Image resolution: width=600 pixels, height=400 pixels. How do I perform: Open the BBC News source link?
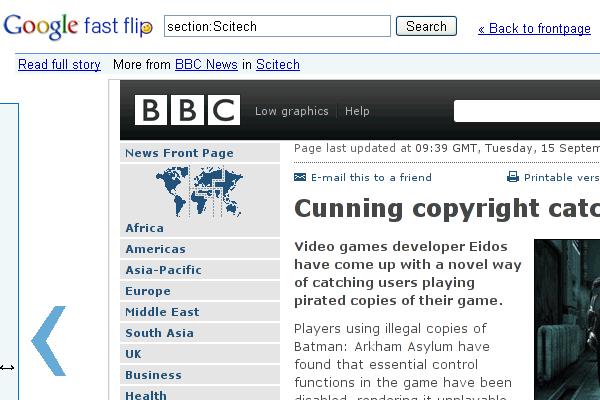(x=206, y=64)
